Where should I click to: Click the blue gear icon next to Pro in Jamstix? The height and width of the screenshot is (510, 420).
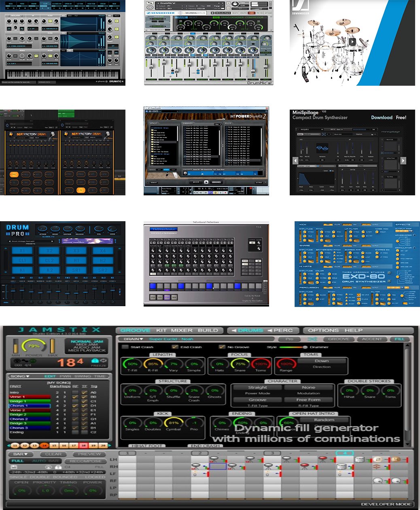[x=312, y=339]
